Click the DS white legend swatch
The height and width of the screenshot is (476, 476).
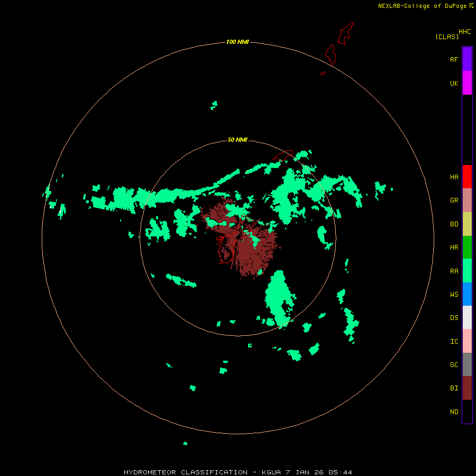pyautogui.click(x=467, y=317)
